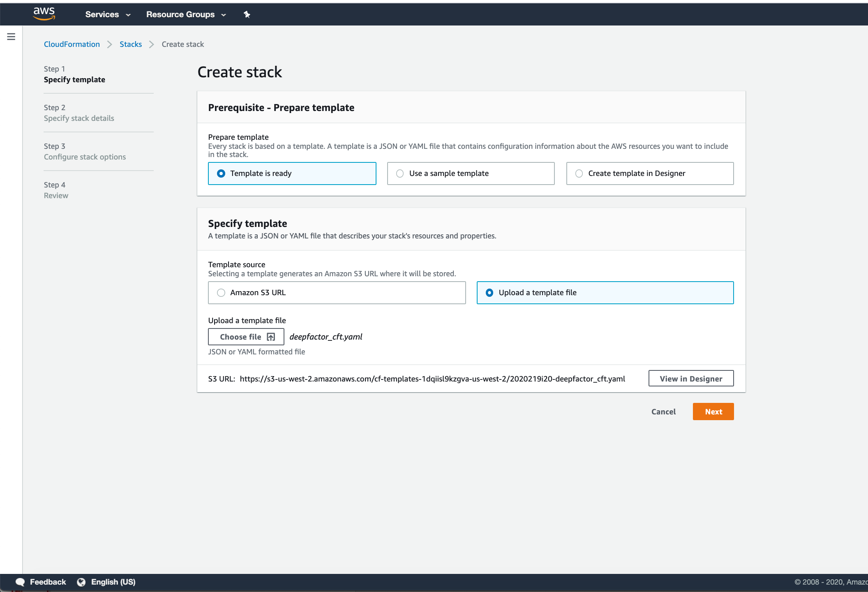Choose Upload a template file source
The height and width of the screenshot is (592, 868).
point(605,293)
